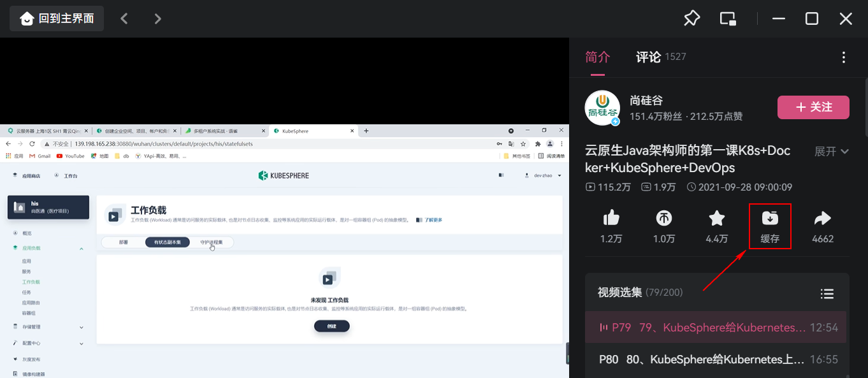Select the 缓存 download icon
The image size is (868, 378).
[x=770, y=219]
